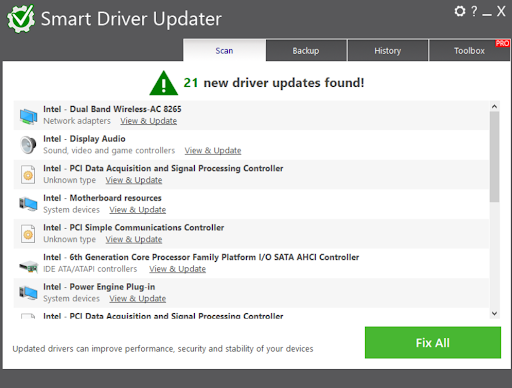This screenshot has width=512, height=388.
Task: Click the scrollbar down arrow
Action: click(494, 313)
